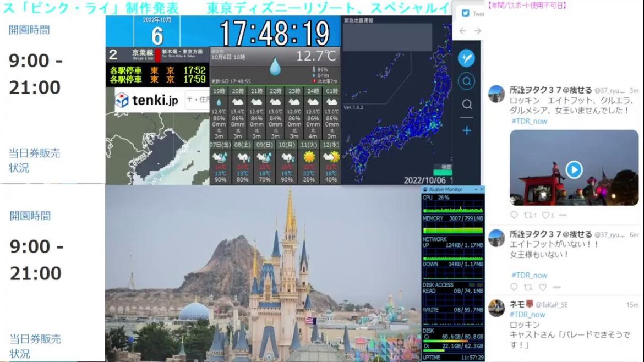
Task: Click the 17:59 train departure row
Action: click(158, 79)
